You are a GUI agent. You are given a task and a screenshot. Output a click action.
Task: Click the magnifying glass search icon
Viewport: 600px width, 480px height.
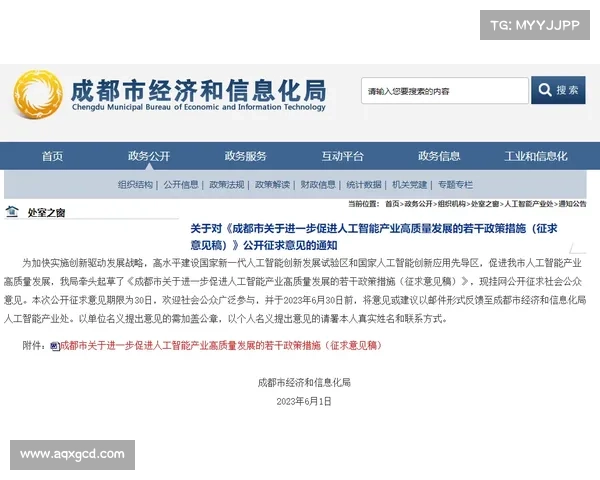click(x=545, y=90)
